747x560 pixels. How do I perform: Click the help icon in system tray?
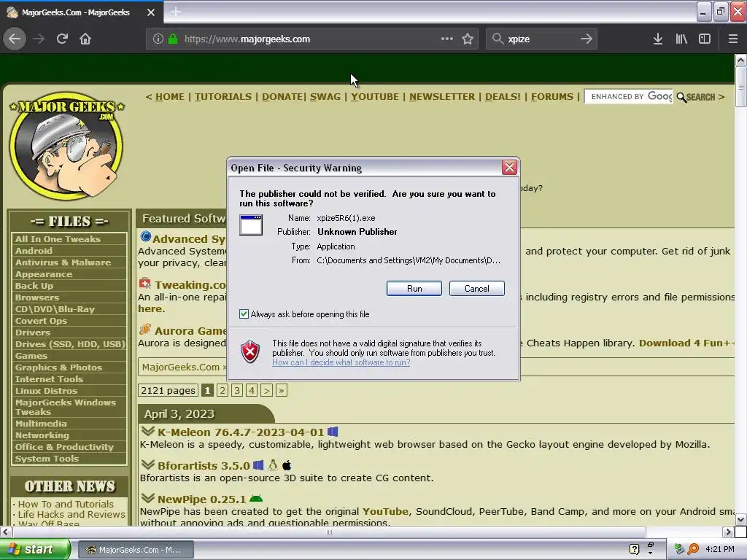point(634,549)
